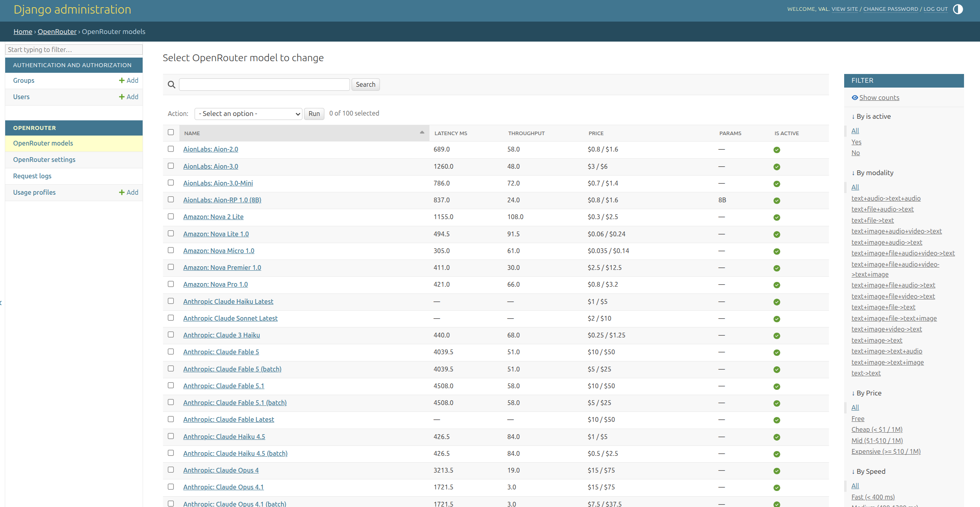Image resolution: width=980 pixels, height=507 pixels.
Task: Filter price by Expensive (>= $10 / 1M)
Action: pyautogui.click(x=886, y=451)
